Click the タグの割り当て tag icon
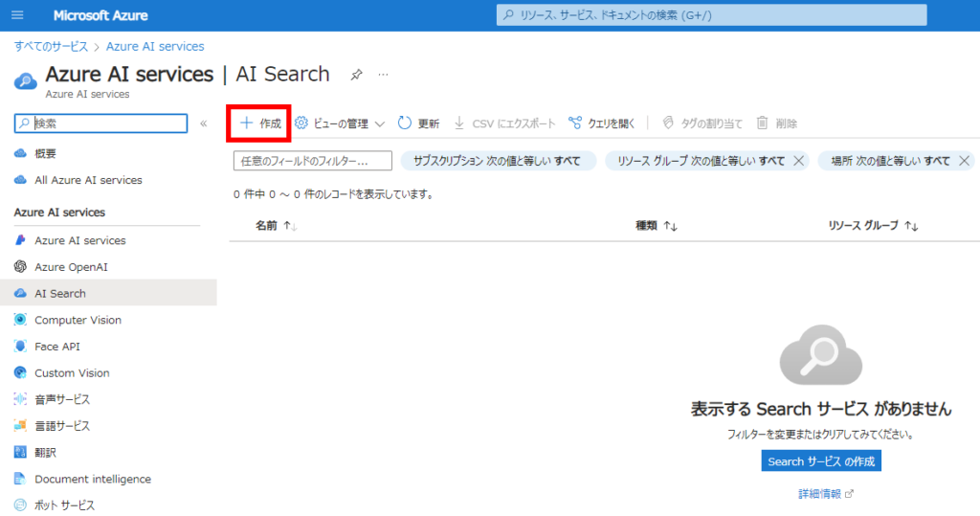980x516 pixels. click(x=667, y=123)
